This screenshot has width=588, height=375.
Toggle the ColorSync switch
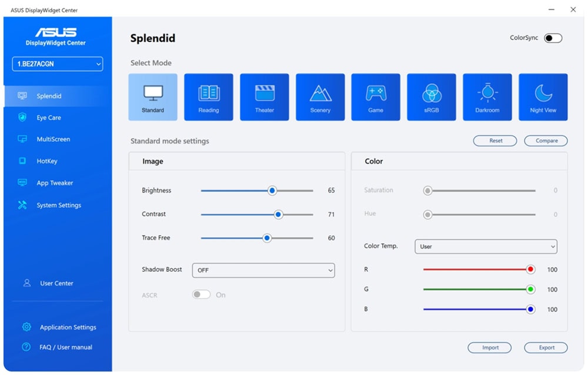click(553, 38)
